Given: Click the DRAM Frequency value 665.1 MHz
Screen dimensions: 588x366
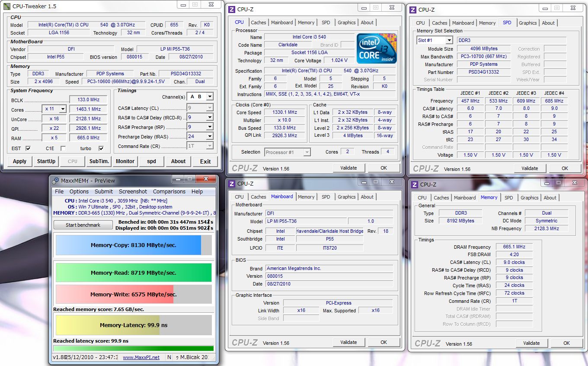Looking at the screenshot, I should [514, 247].
